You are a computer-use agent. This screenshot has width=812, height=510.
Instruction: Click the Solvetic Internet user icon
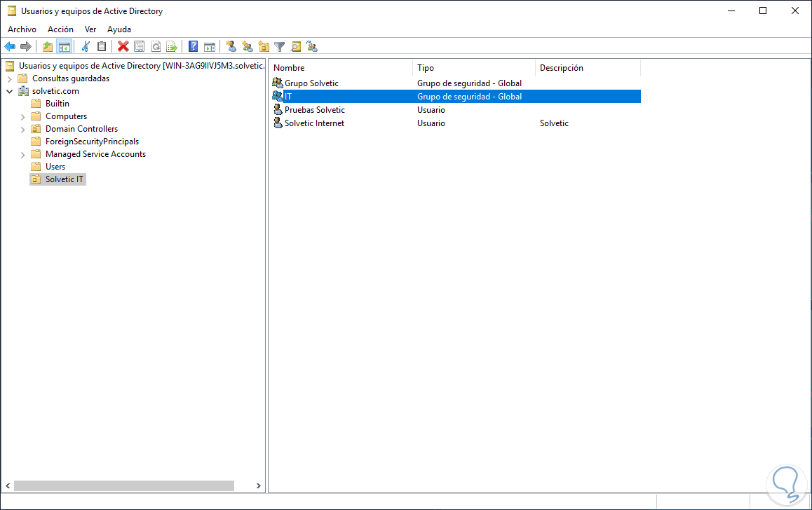[x=278, y=123]
